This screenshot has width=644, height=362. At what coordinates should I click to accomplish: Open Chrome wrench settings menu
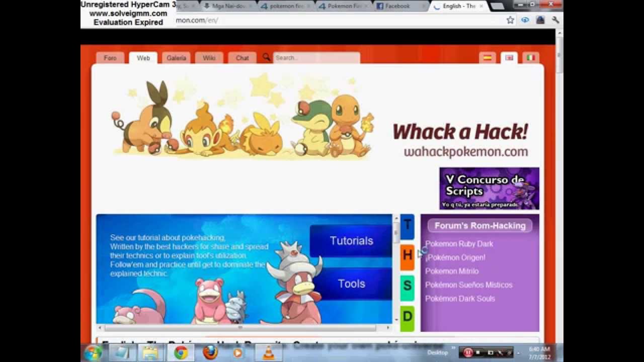(x=555, y=20)
